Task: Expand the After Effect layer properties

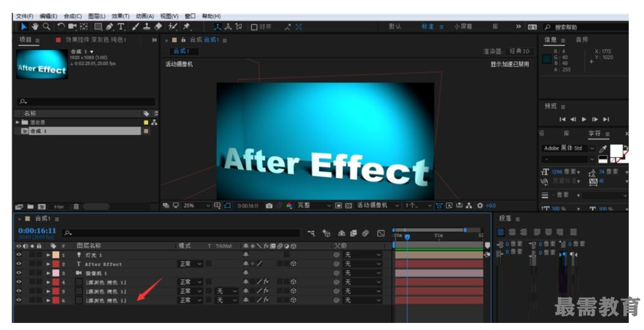Action: point(48,264)
